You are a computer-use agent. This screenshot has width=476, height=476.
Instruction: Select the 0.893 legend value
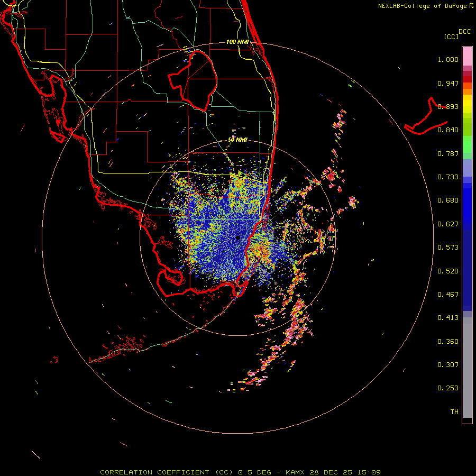448,106
